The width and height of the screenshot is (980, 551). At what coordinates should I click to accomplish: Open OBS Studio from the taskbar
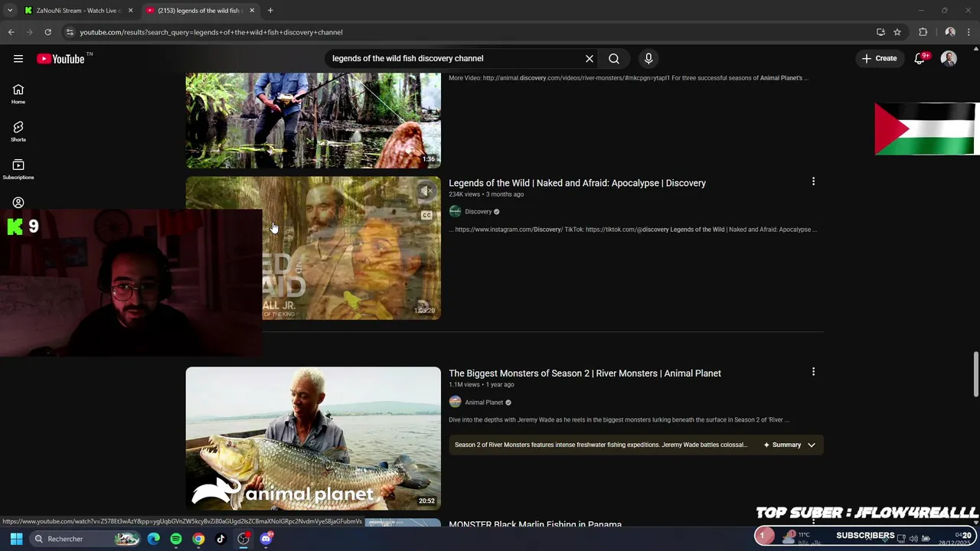click(x=243, y=539)
